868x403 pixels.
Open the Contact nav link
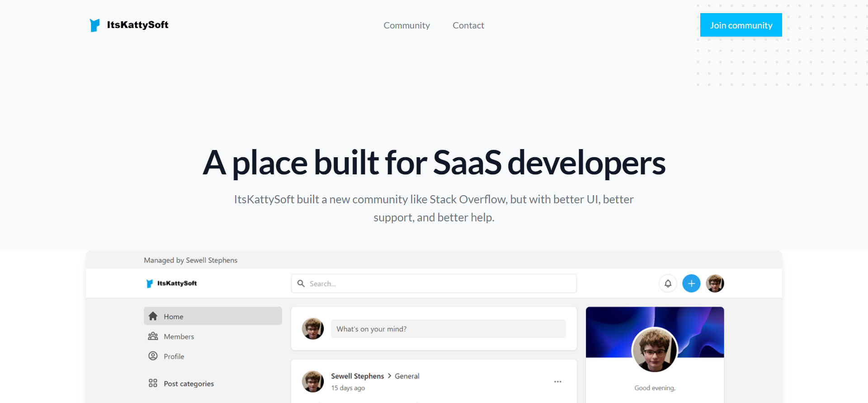click(468, 25)
